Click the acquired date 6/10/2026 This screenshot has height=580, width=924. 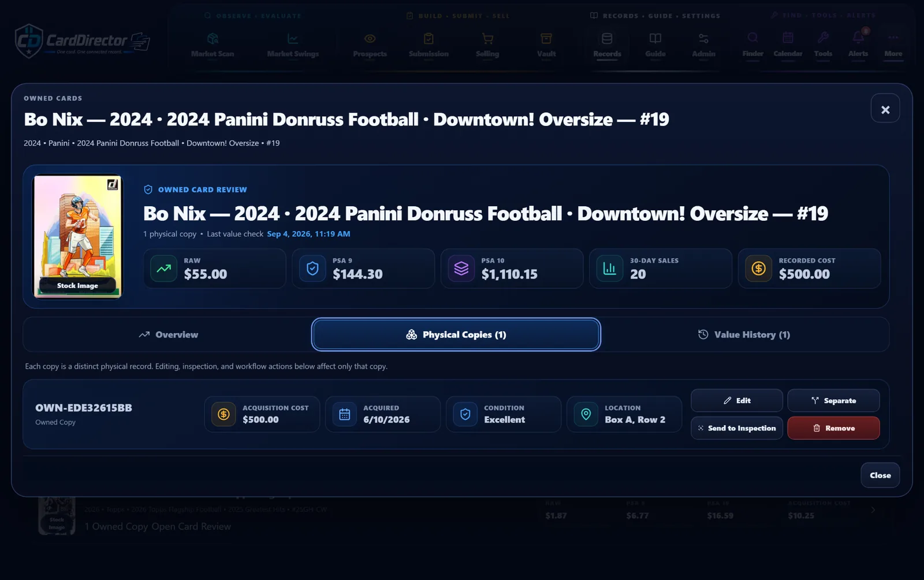(x=386, y=420)
